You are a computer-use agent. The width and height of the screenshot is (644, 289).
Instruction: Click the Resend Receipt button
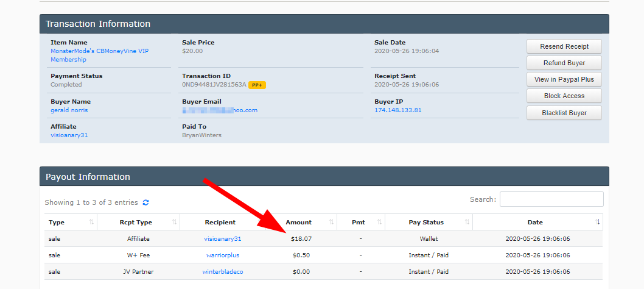click(x=564, y=46)
